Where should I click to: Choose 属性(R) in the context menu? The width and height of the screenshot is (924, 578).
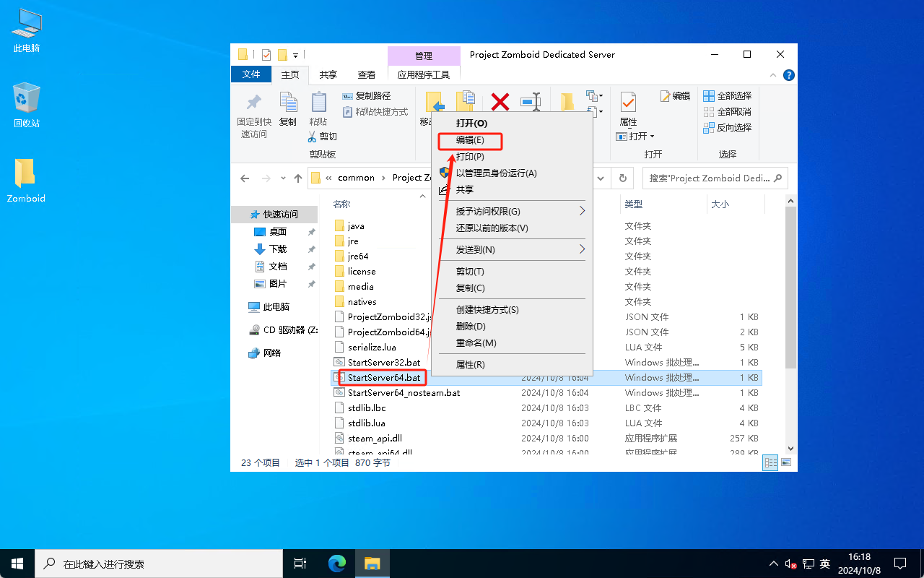point(512,364)
